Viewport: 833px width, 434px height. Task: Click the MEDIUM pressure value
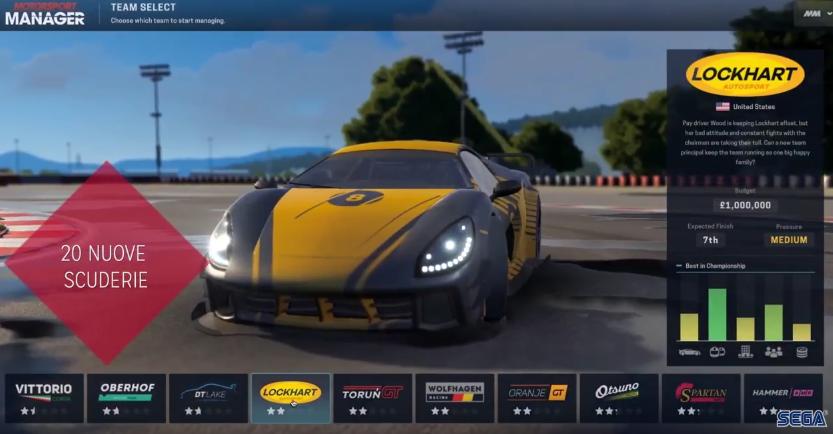pyautogui.click(x=789, y=240)
